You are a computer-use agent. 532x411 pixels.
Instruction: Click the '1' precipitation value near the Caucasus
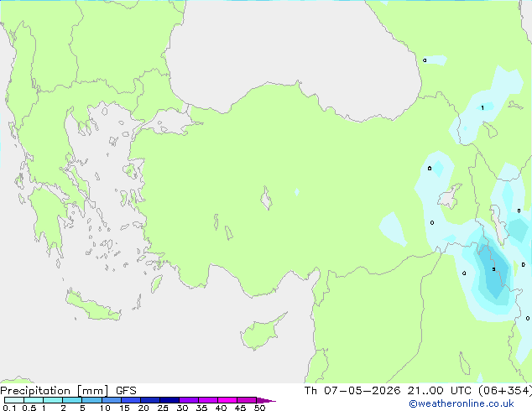[x=482, y=108]
